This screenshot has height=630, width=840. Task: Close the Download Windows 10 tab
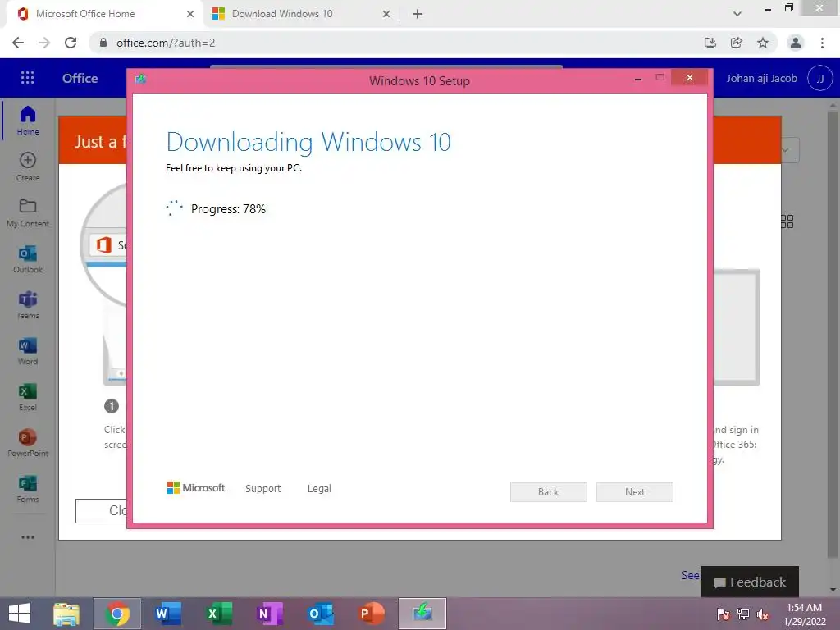tap(386, 14)
